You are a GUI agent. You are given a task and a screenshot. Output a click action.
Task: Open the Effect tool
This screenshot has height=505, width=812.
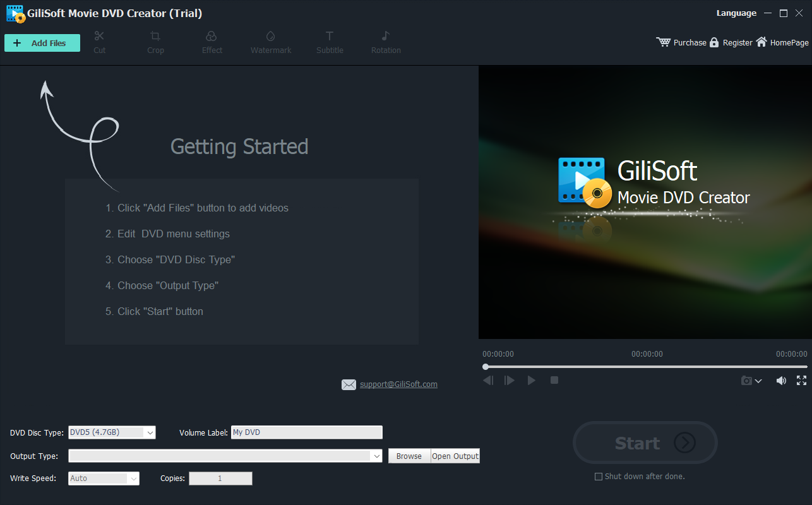pos(212,42)
